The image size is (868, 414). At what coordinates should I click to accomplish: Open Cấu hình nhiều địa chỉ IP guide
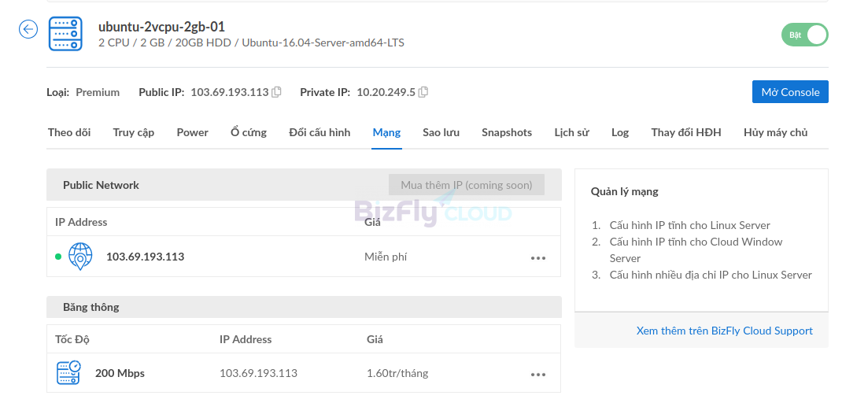point(711,275)
